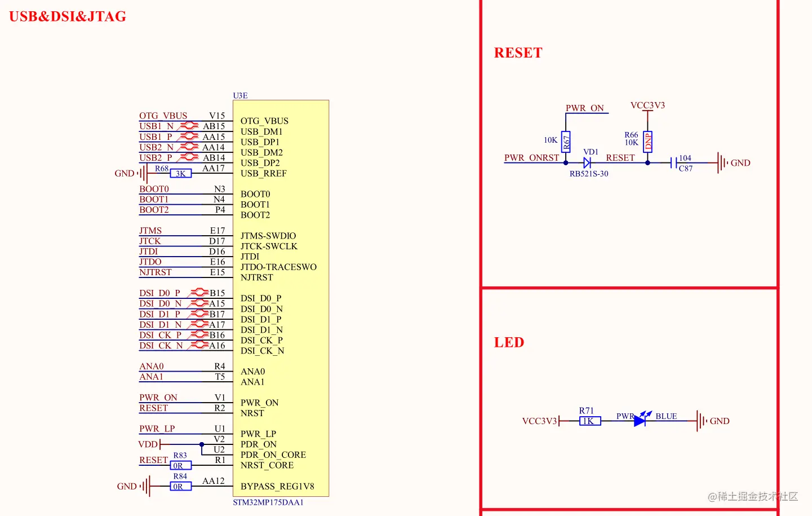This screenshot has width=812, height=516.
Task: Select GND symbol in LED section
Action: [x=702, y=421]
